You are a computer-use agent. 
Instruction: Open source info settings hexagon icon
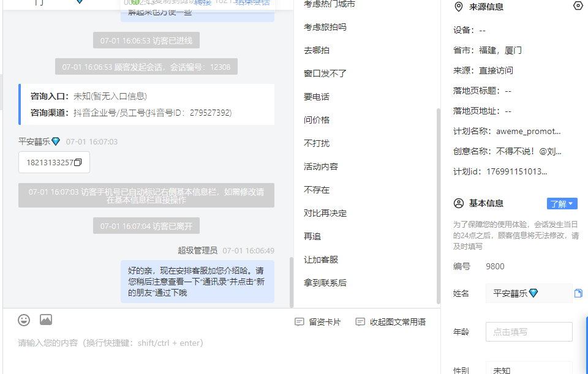[578, 6]
